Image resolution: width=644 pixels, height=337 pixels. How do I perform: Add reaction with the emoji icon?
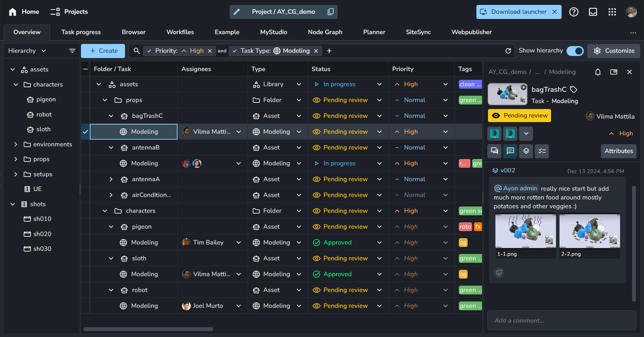pos(499,272)
